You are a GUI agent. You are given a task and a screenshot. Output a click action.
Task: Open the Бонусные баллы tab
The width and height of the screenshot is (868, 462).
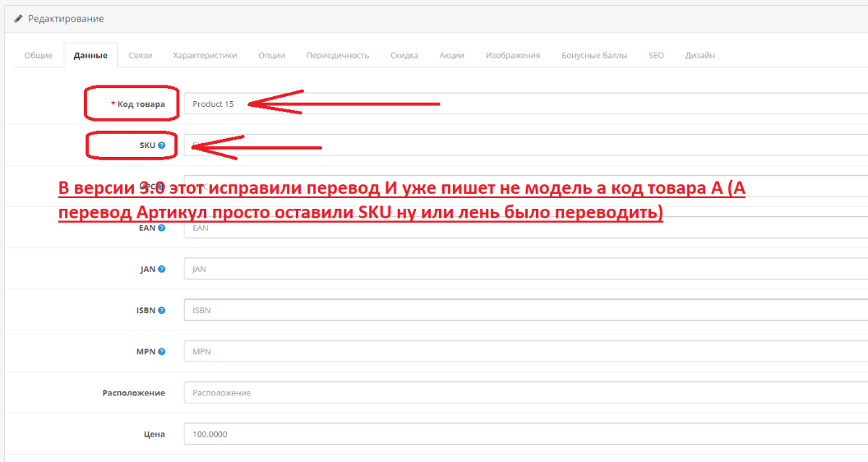595,55
